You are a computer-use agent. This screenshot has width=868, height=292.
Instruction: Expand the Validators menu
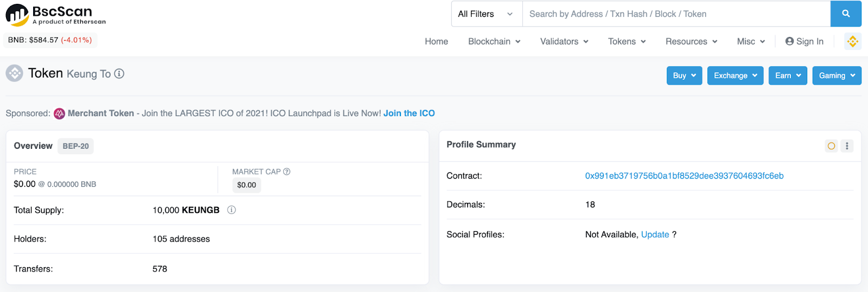pos(564,41)
